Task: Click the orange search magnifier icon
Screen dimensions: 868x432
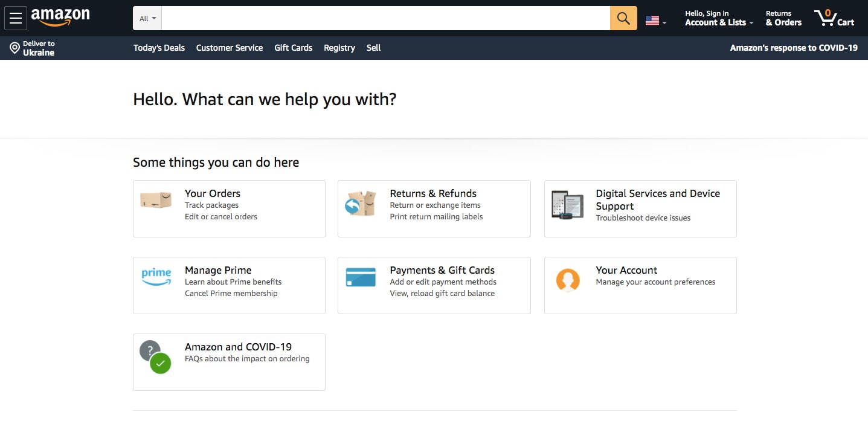Action: [623, 18]
